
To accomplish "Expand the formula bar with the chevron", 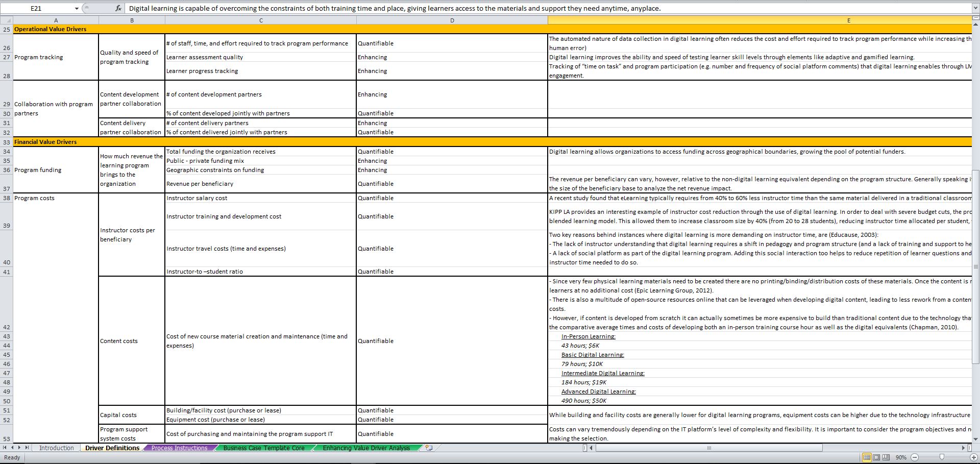I will tap(975, 9).
